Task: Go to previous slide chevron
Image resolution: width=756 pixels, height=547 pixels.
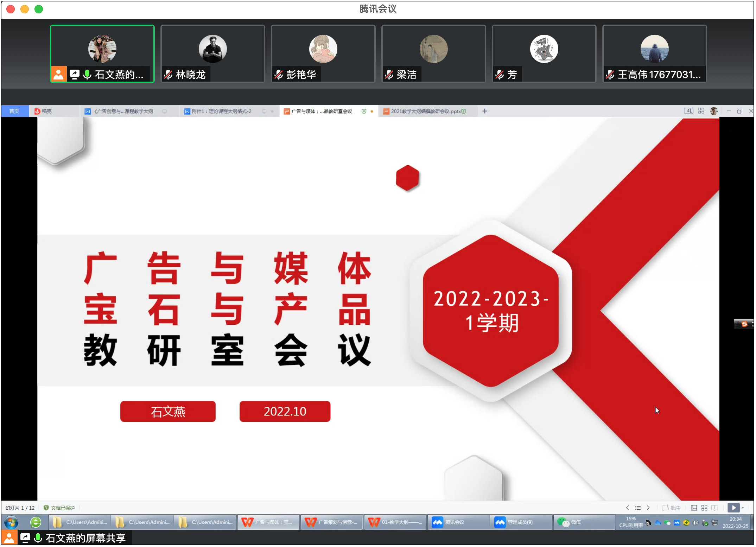Action: pos(627,508)
